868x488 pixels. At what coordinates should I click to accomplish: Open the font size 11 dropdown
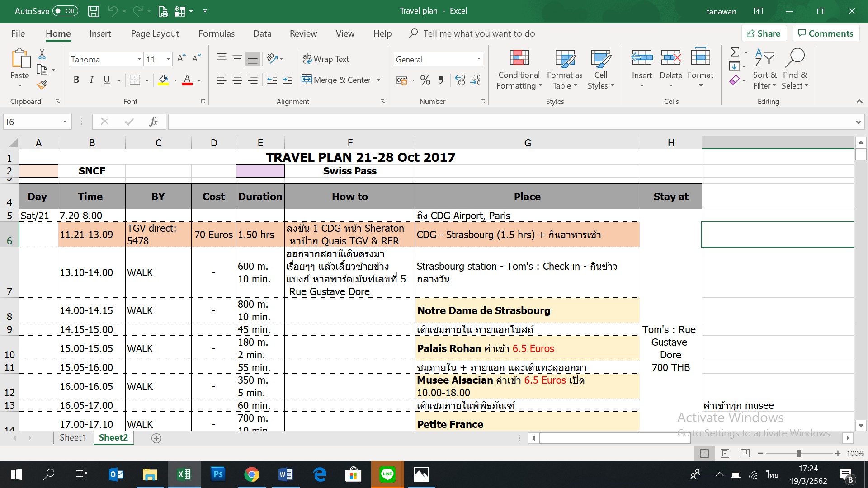tap(168, 59)
